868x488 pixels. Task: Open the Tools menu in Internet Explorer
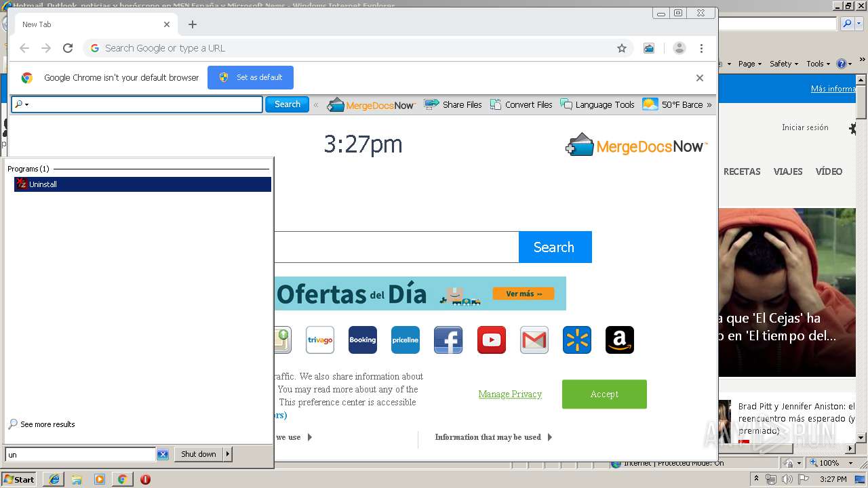point(818,64)
